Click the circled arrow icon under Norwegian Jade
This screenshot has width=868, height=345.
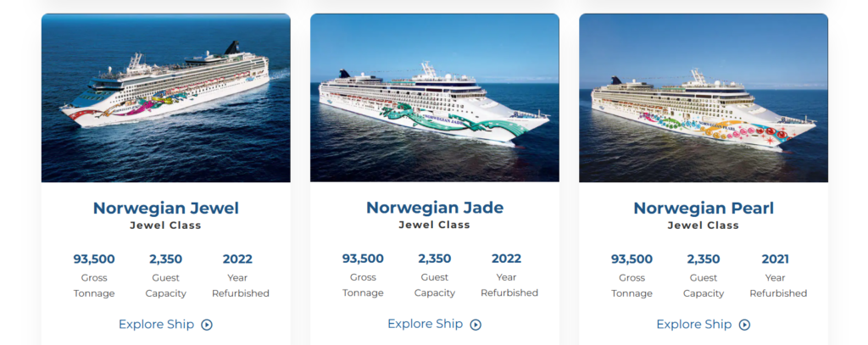coord(476,325)
